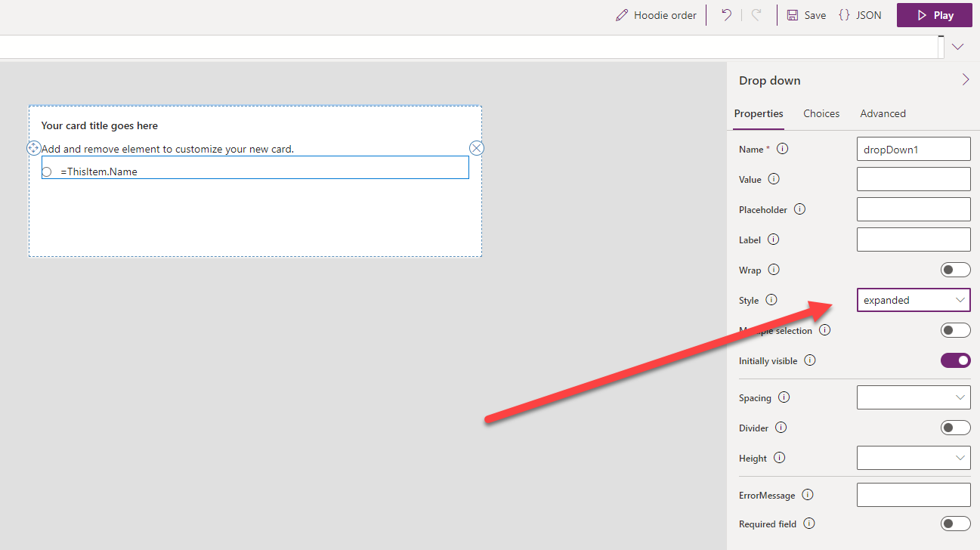Image resolution: width=980 pixels, height=550 pixels.
Task: Disable the Initially visible toggle
Action: 955,360
